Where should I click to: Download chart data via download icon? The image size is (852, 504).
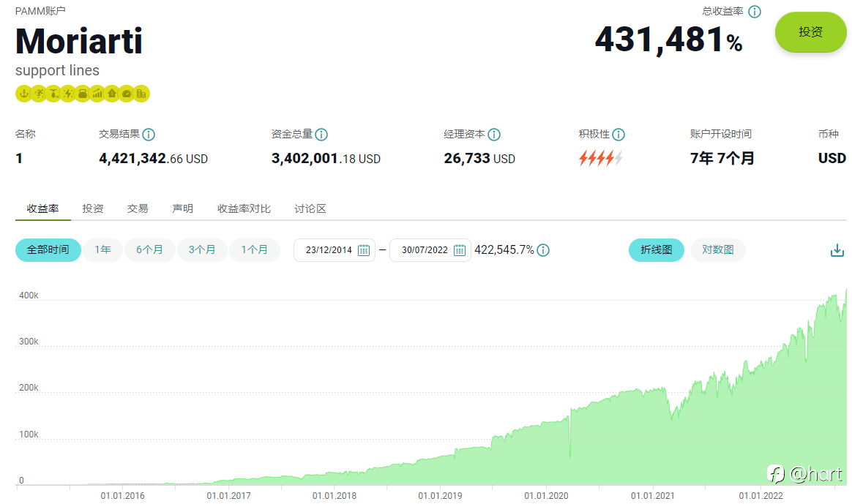[x=837, y=250]
